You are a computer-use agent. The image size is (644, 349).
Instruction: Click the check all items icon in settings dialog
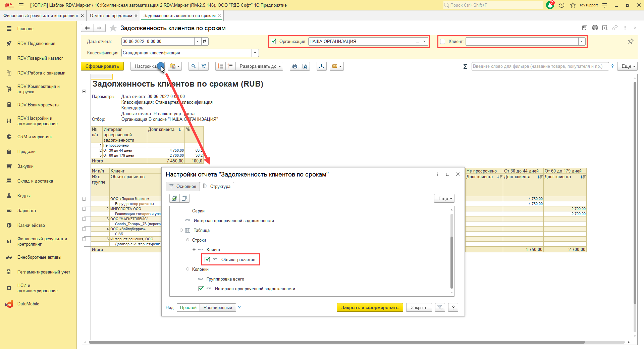point(174,199)
